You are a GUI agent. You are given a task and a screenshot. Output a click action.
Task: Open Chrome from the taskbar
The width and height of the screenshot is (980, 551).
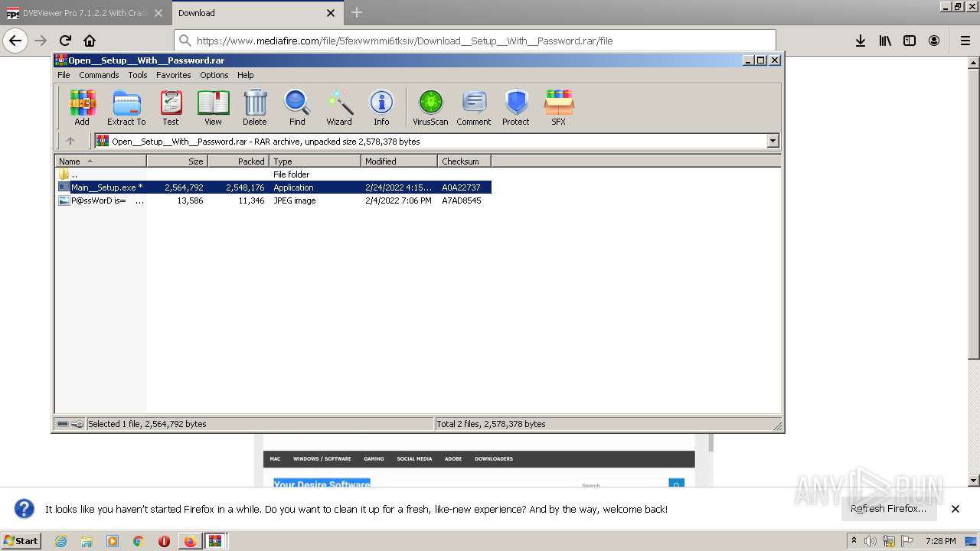[x=138, y=541]
